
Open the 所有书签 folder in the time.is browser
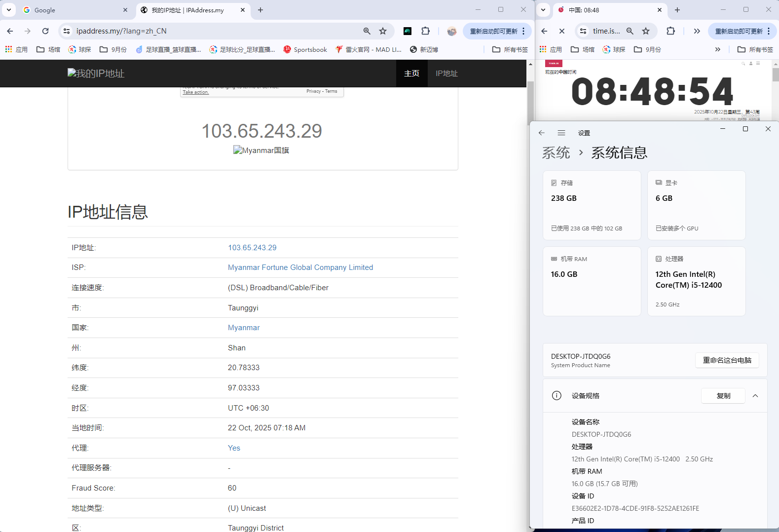pos(755,49)
